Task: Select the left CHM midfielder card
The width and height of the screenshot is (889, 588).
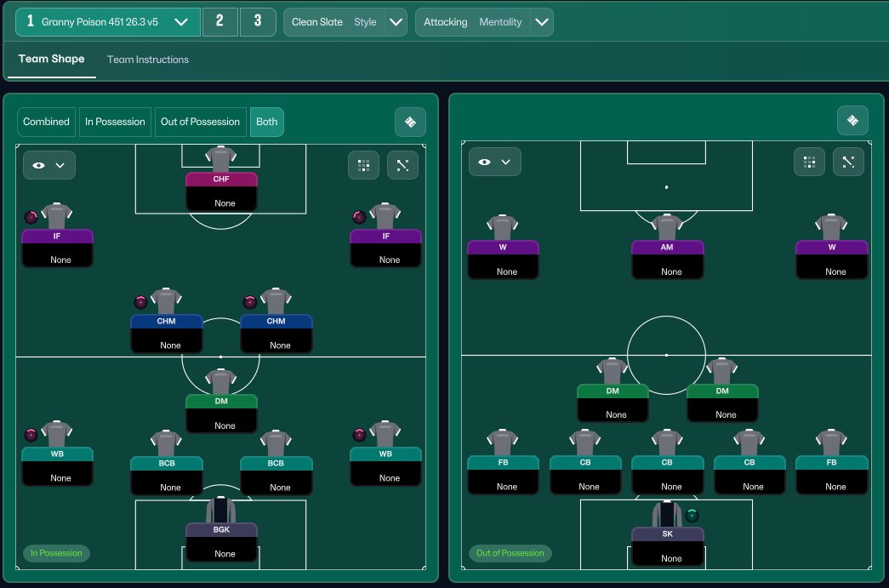Action: tap(166, 334)
